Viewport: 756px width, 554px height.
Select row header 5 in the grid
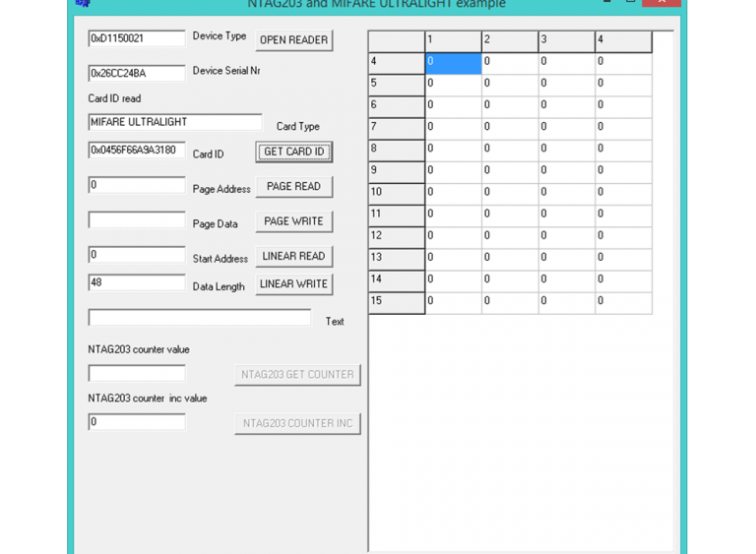coord(397,85)
